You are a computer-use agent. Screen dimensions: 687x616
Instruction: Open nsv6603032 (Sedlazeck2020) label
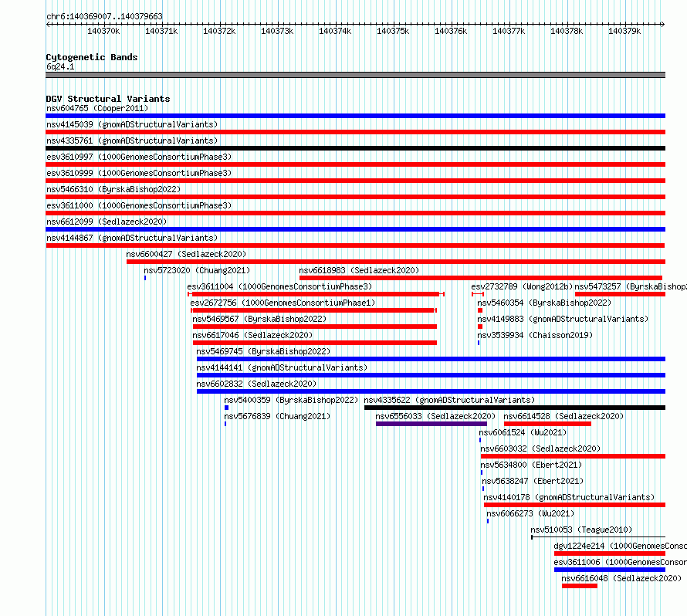(540, 448)
